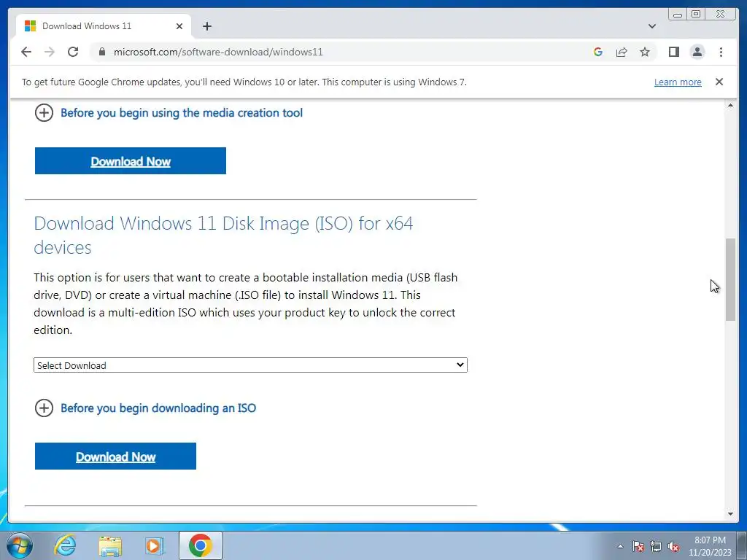Open the clock showing 8:07 PM
The image size is (747, 560).
(x=709, y=546)
